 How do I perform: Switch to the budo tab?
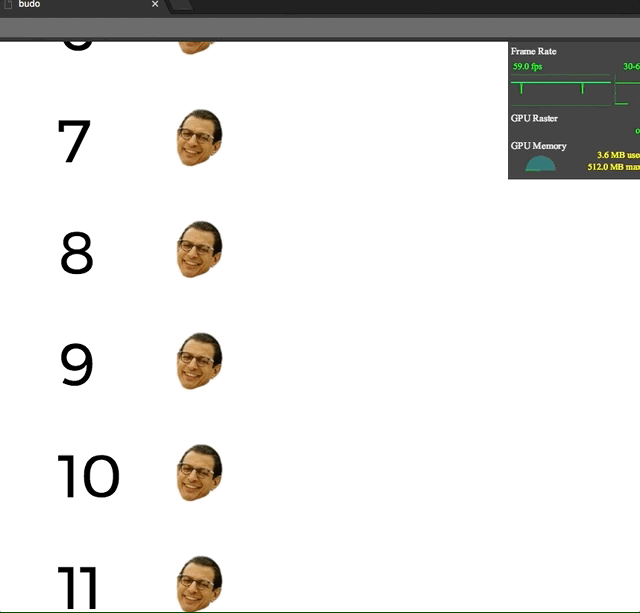pos(82,5)
